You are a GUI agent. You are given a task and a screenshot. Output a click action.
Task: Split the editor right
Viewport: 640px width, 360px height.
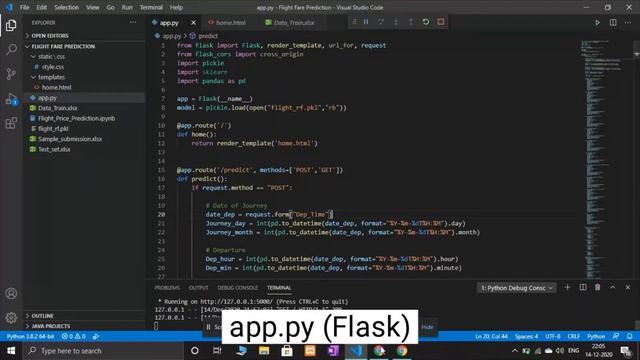613,22
